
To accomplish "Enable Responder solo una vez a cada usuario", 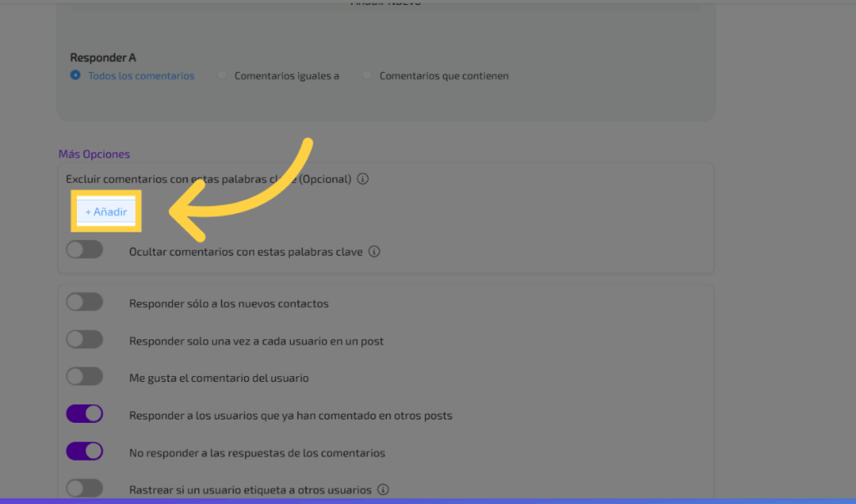I will tap(84, 340).
